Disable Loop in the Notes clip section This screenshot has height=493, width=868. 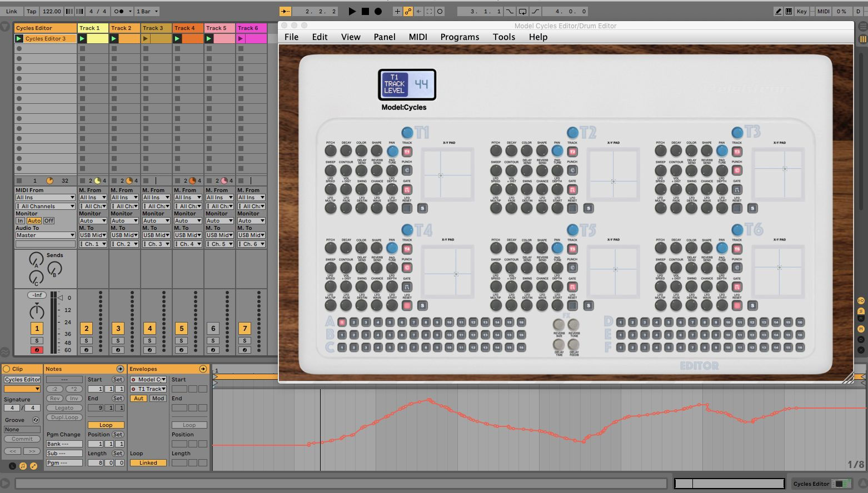coord(106,425)
